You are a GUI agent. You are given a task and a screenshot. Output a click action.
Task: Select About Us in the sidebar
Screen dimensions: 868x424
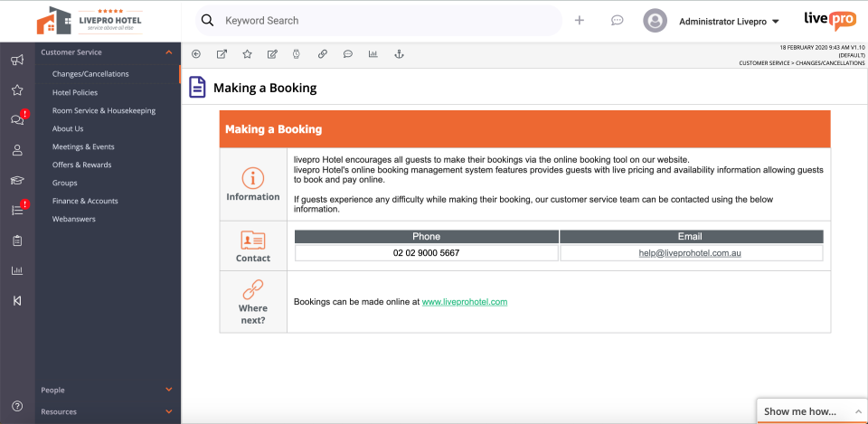coord(68,128)
